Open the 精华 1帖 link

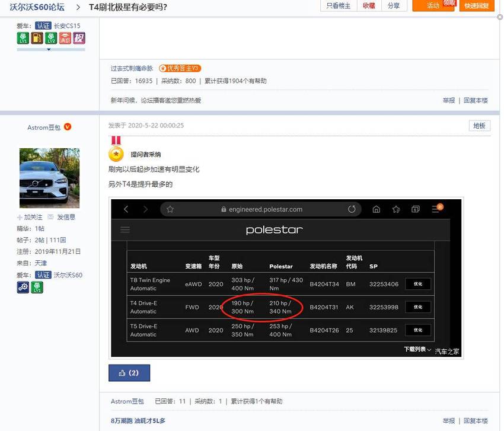[x=40, y=228]
